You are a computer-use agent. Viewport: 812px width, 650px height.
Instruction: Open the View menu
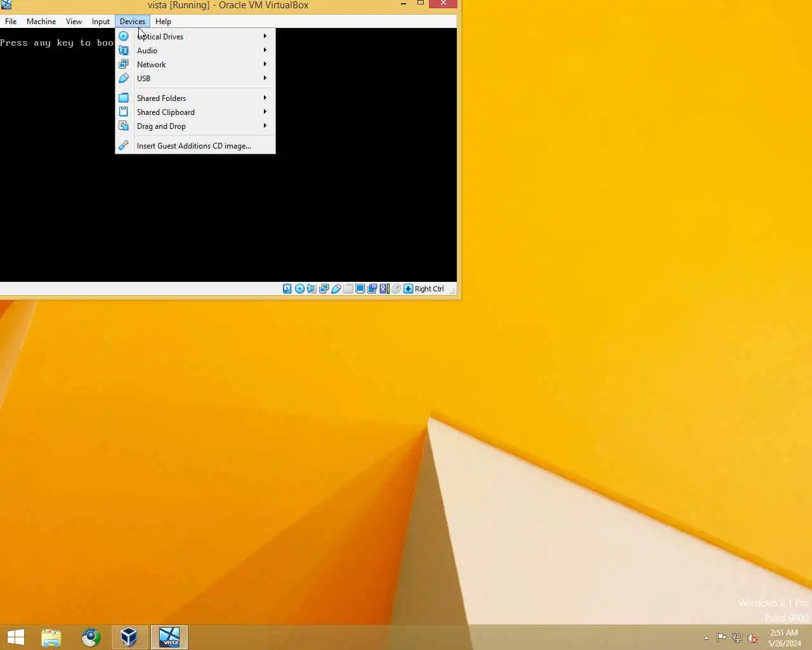coord(74,22)
